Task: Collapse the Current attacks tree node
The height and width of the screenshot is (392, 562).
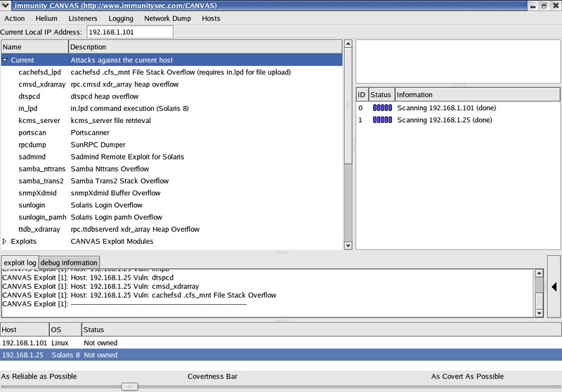Action: pos(5,60)
